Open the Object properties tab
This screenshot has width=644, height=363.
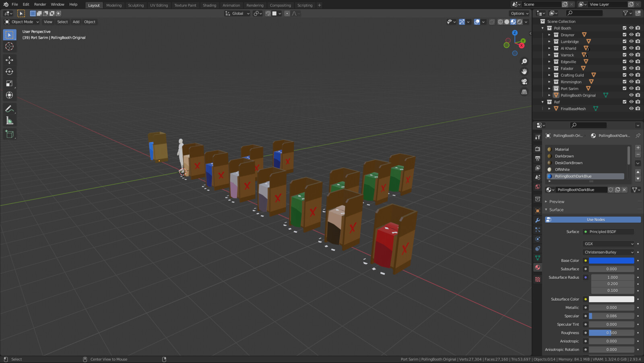(x=538, y=211)
